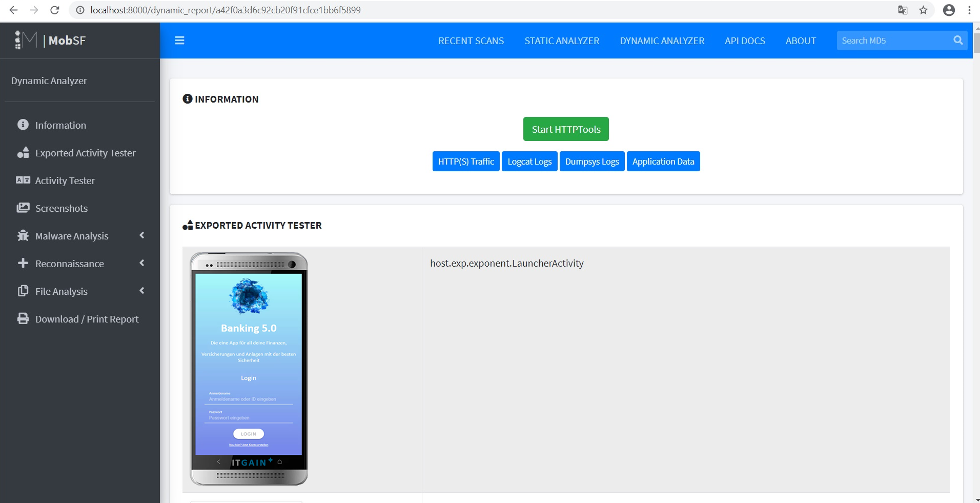
Task: Click the Activity Tester sidebar icon
Action: coord(23,180)
